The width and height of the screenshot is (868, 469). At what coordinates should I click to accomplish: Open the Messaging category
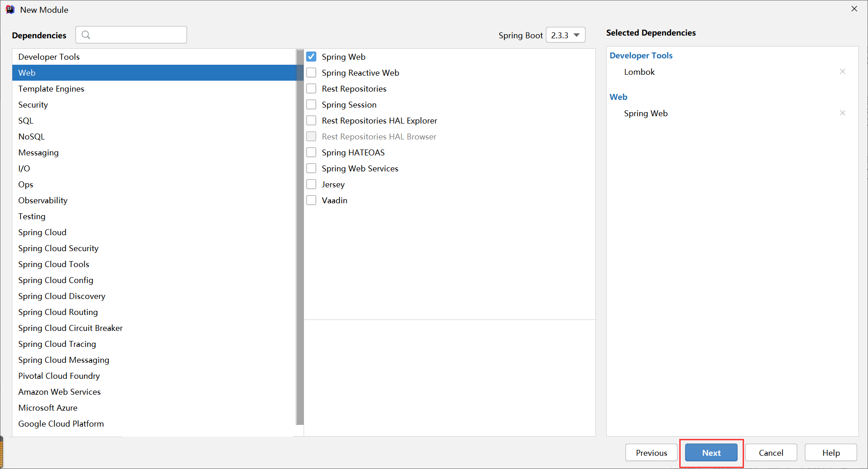click(x=154, y=152)
